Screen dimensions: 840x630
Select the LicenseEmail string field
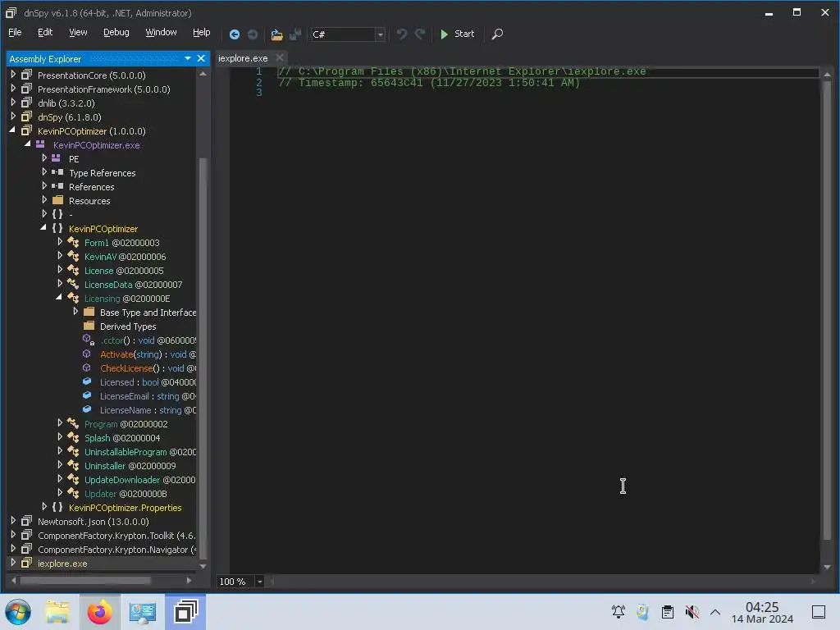(148, 396)
